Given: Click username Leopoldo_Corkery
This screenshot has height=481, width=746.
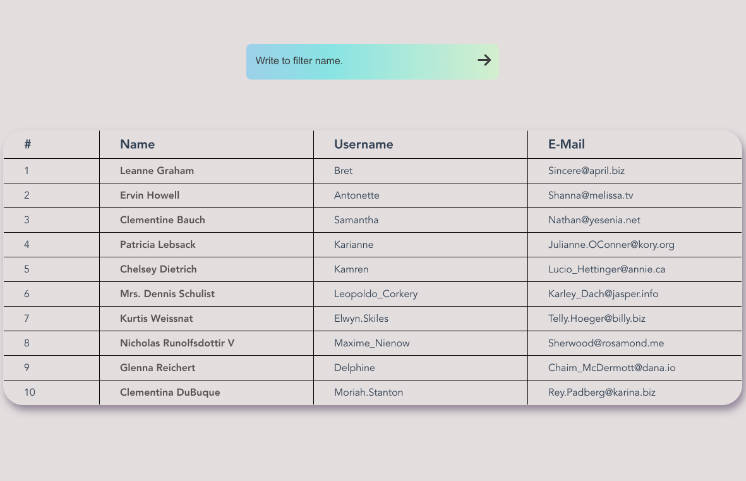Looking at the screenshot, I should pyautogui.click(x=376, y=294).
